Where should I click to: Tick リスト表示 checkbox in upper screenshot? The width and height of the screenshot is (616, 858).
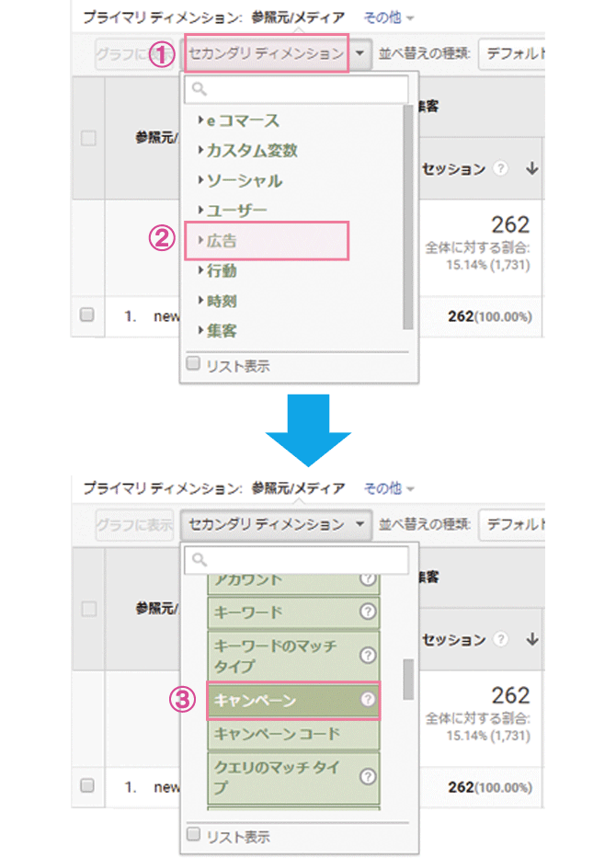coord(193,363)
